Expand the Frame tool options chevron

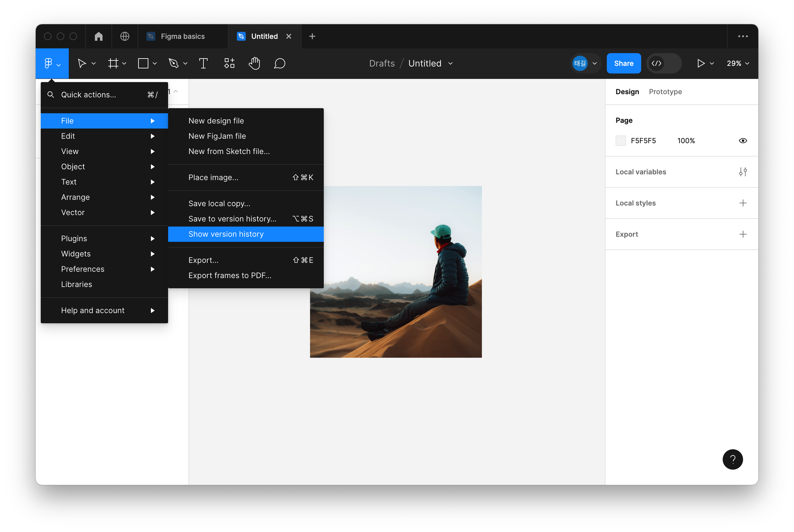point(124,63)
